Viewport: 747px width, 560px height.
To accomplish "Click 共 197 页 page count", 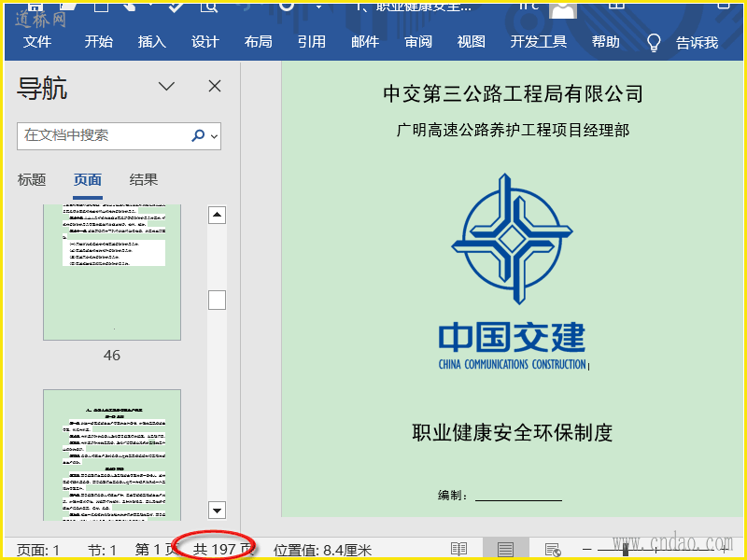I will click(x=223, y=550).
